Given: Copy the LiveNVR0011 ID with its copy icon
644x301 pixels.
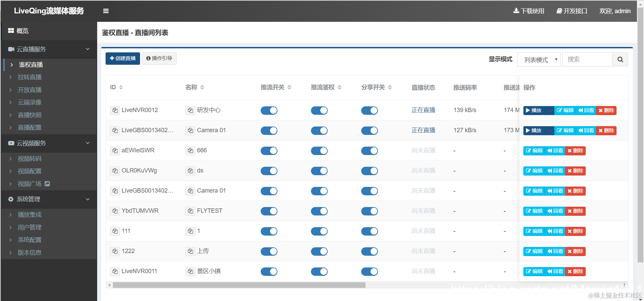Looking at the screenshot, I should point(115,271).
